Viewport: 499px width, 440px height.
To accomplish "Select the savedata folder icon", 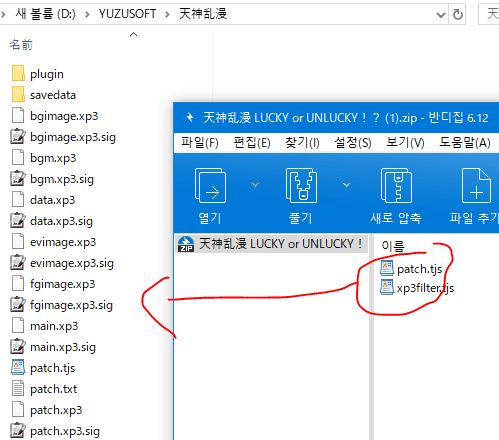I will tap(18, 94).
